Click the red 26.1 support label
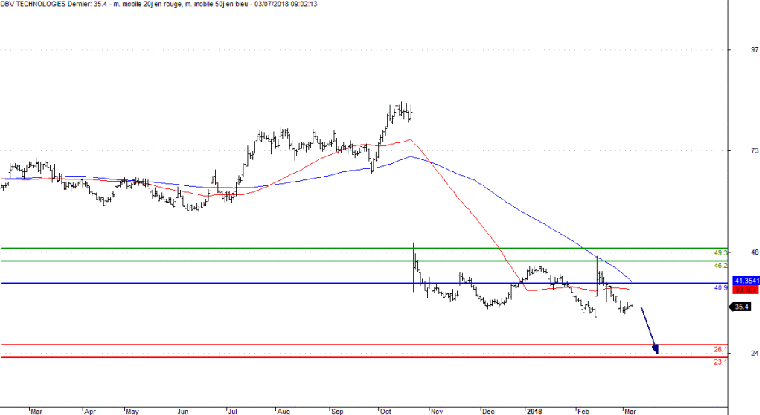 click(721, 349)
